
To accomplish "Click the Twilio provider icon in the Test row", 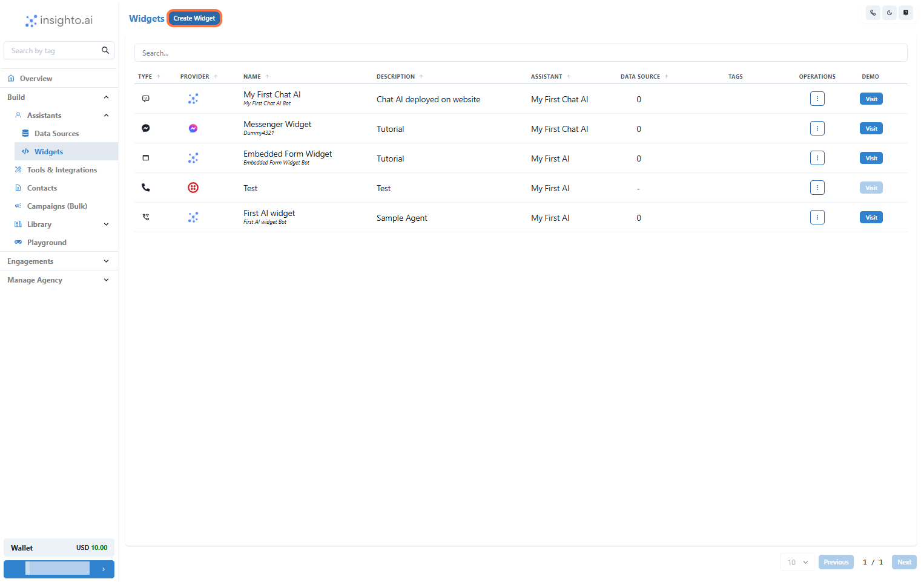I will (193, 188).
